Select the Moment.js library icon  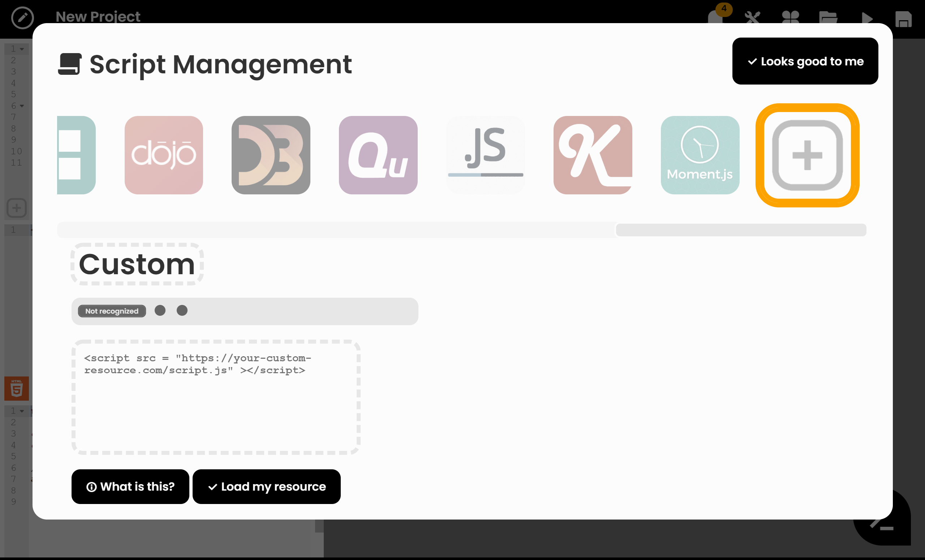click(700, 155)
